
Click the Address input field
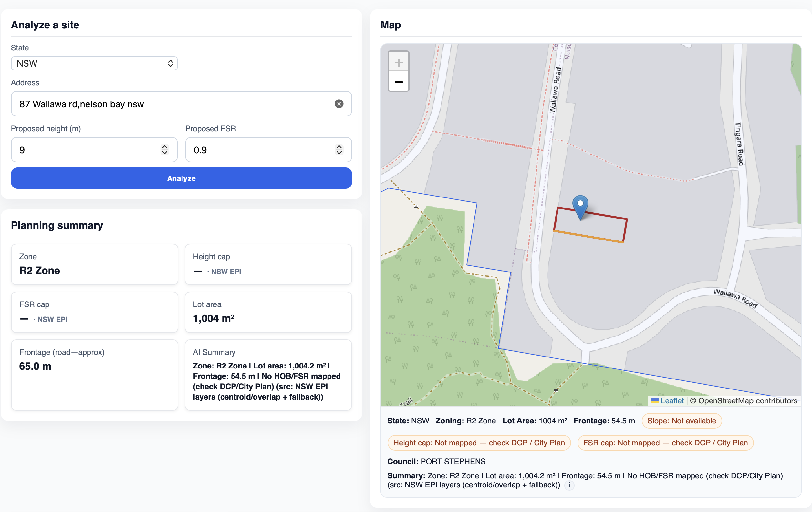182,104
